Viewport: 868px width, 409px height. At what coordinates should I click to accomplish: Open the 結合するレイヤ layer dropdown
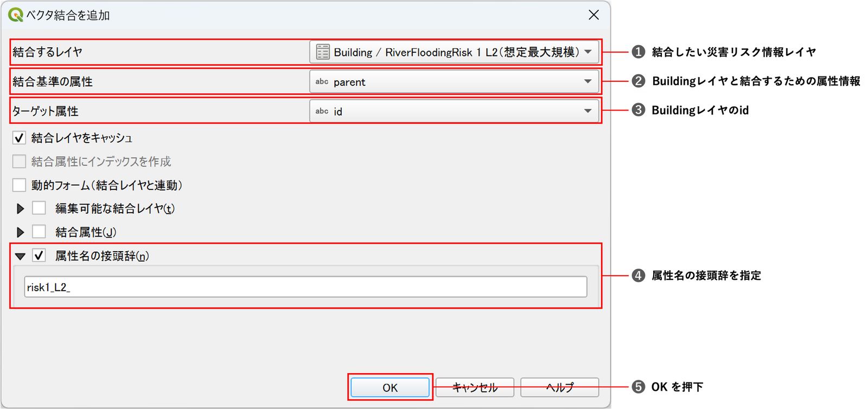[x=454, y=52]
